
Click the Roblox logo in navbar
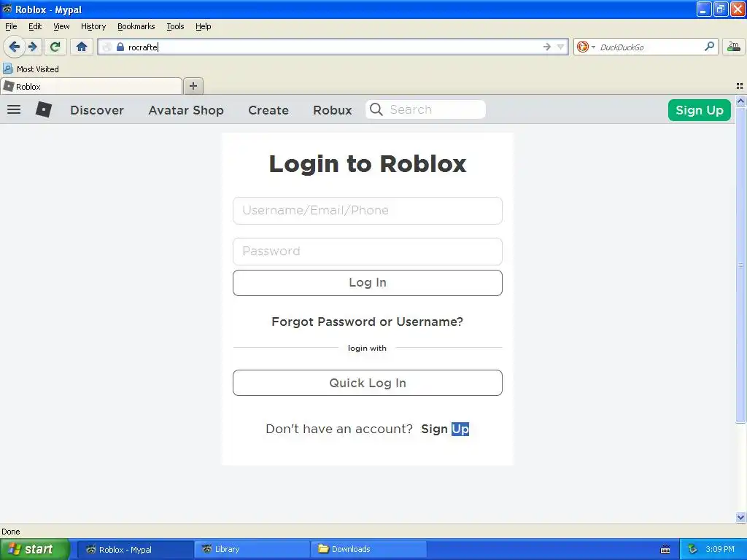pyautogui.click(x=43, y=109)
